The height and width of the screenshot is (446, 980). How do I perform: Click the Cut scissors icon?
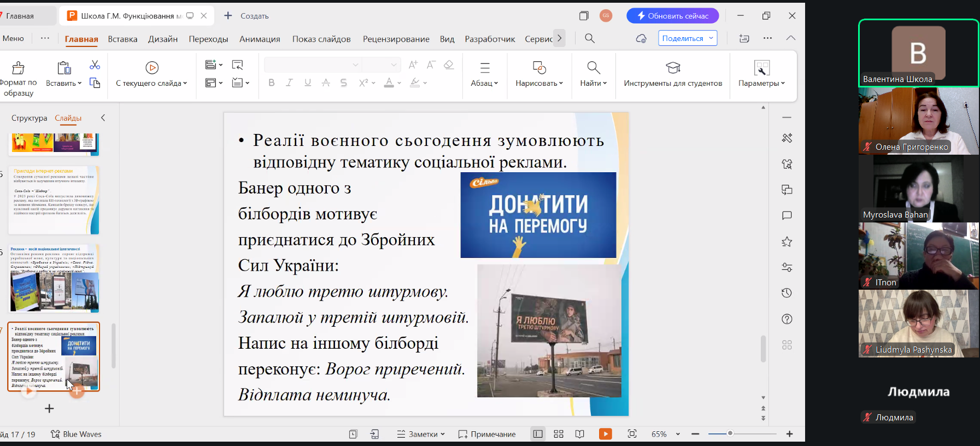[95, 65]
